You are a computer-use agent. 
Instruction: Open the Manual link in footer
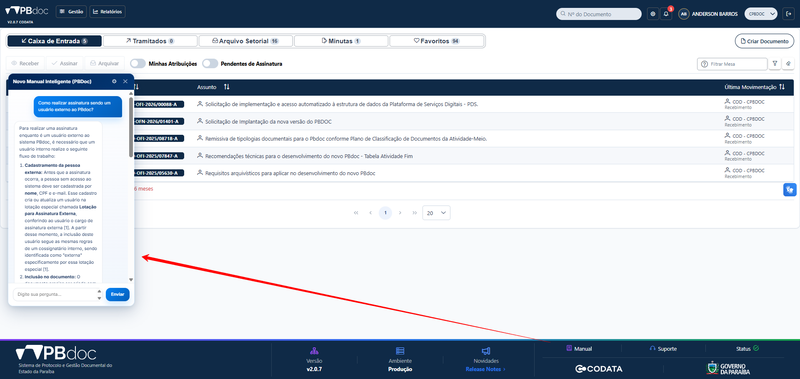[579, 349]
